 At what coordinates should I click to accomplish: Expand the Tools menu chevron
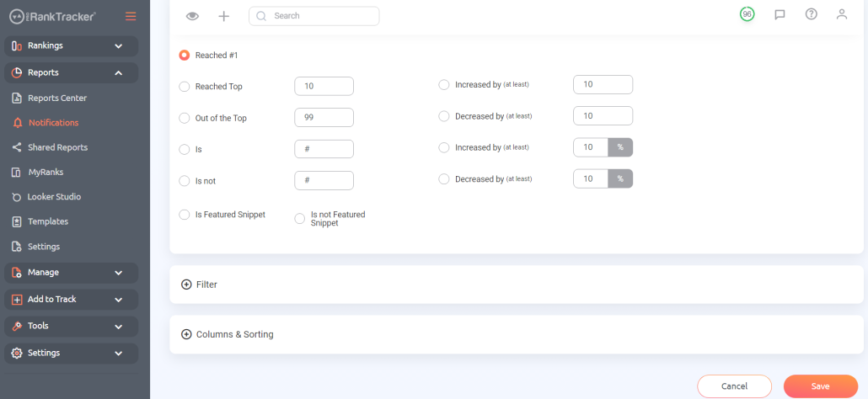(119, 326)
